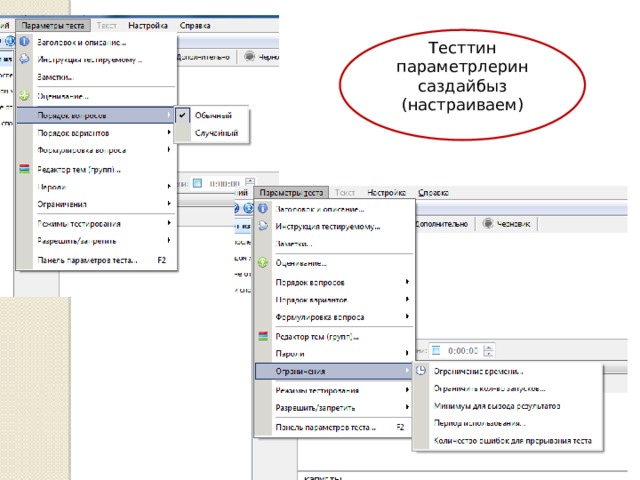Open Справка menu in lower-right window

click(433, 192)
